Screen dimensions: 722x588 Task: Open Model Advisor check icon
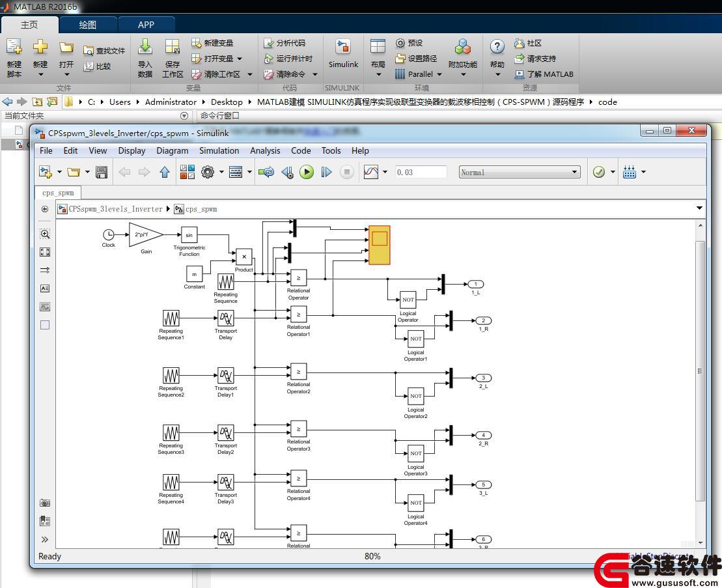598,172
